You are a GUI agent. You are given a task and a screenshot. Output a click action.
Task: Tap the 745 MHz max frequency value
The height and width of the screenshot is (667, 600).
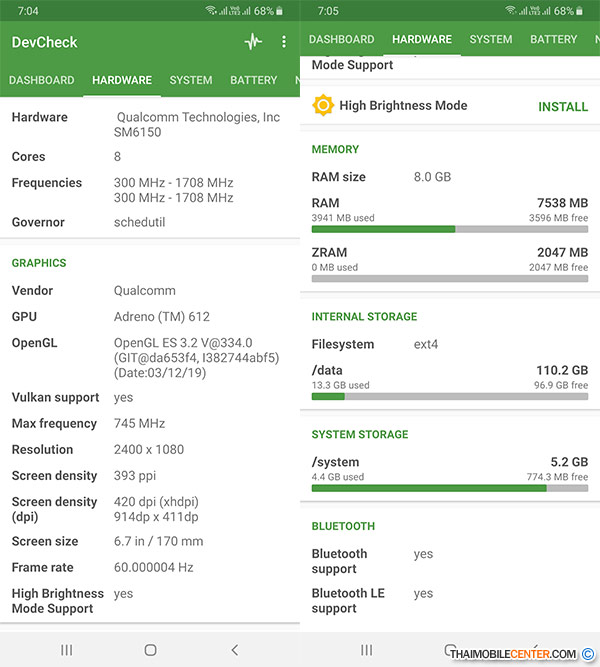pyautogui.click(x=140, y=423)
